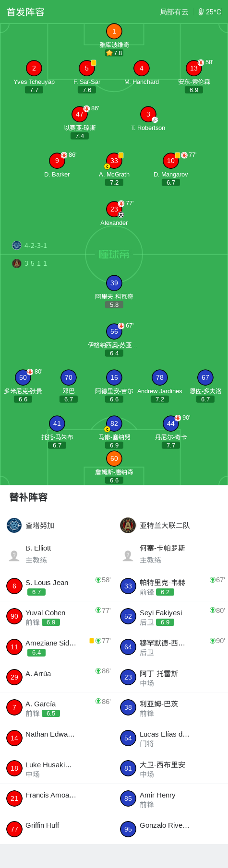
Task: Tap player 82 captain in blue
Action: (114, 423)
